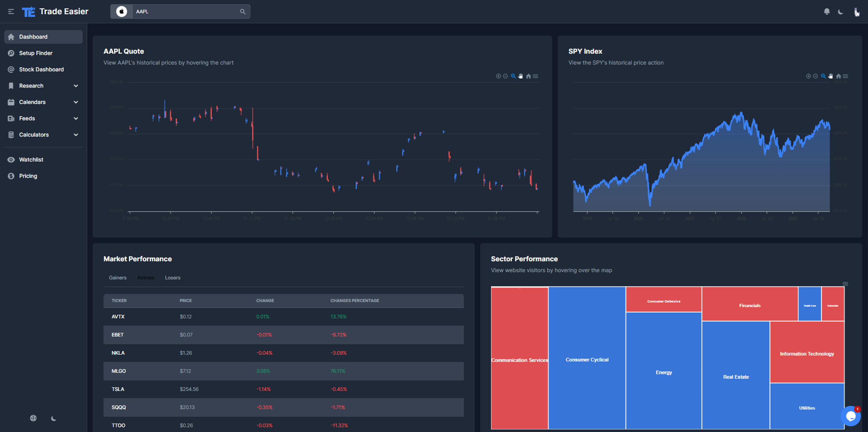This screenshot has width=868, height=432.
Task: Expand the Research menu
Action: click(43, 86)
